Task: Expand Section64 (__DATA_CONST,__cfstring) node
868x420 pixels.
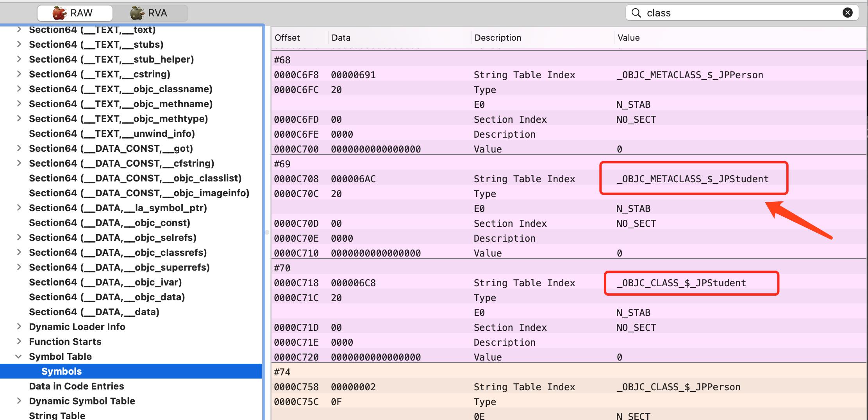Action: 19,163
